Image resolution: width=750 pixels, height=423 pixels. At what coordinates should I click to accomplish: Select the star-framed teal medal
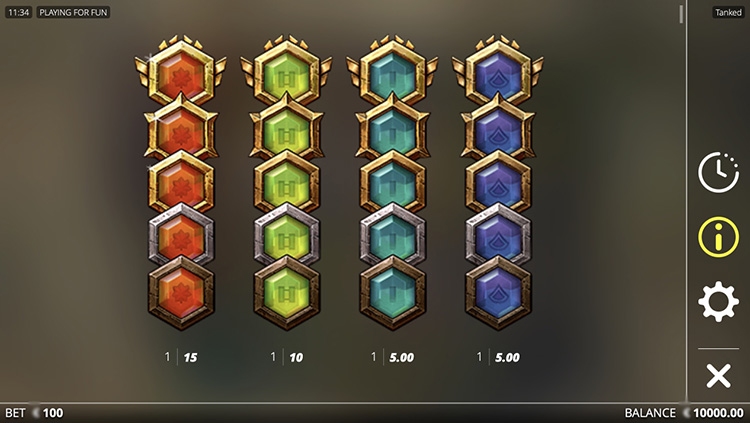(392, 128)
